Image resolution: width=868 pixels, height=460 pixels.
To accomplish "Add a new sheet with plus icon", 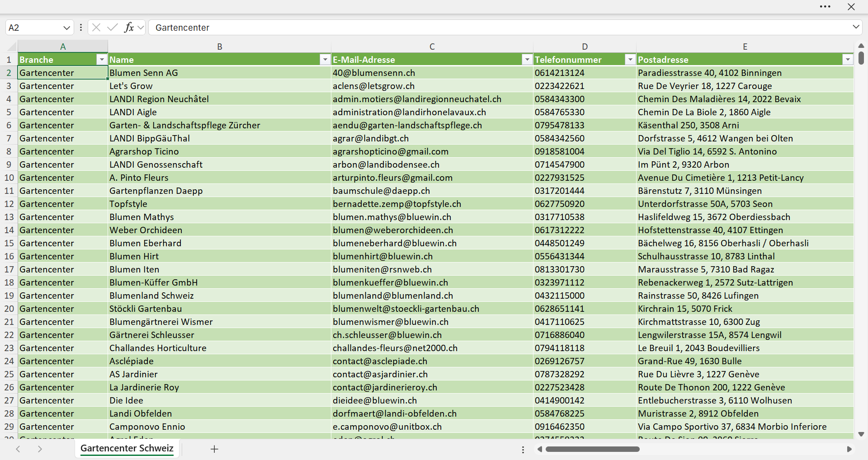I will (214, 449).
